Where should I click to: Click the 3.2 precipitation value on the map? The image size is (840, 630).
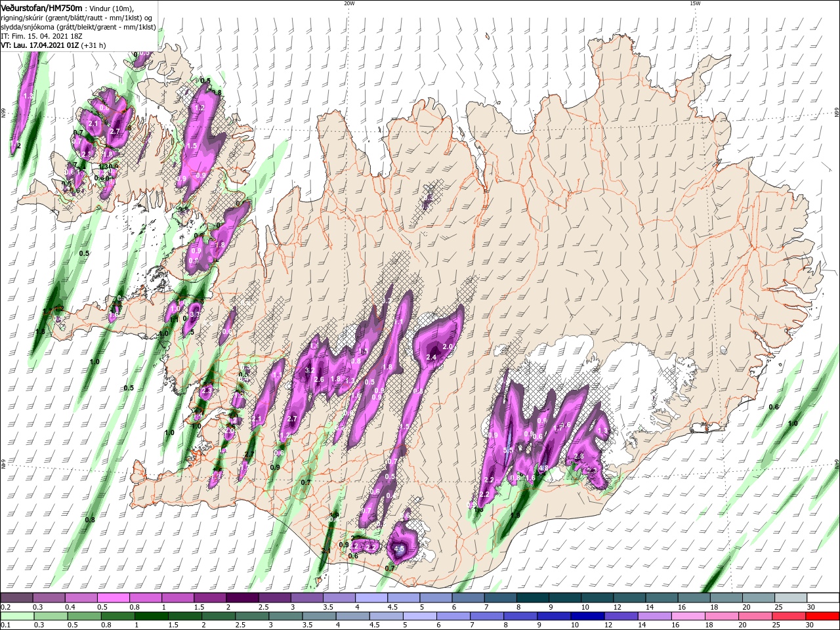310,371
